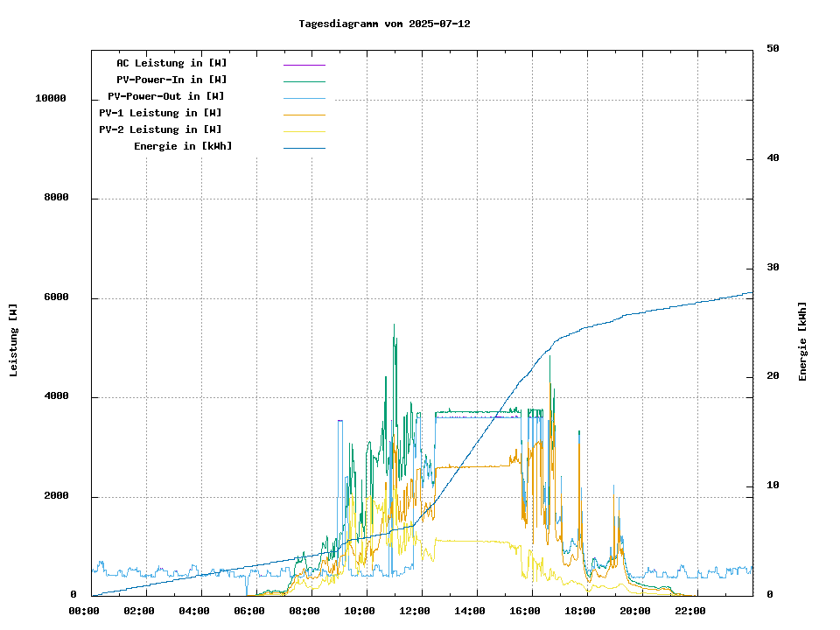Click the PV-2 Leistung legend label
This screenshot has width=840, height=630.
[160, 129]
